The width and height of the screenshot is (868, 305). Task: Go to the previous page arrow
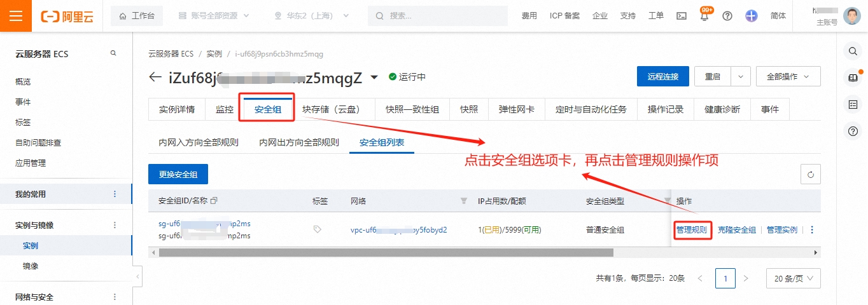[700, 278]
